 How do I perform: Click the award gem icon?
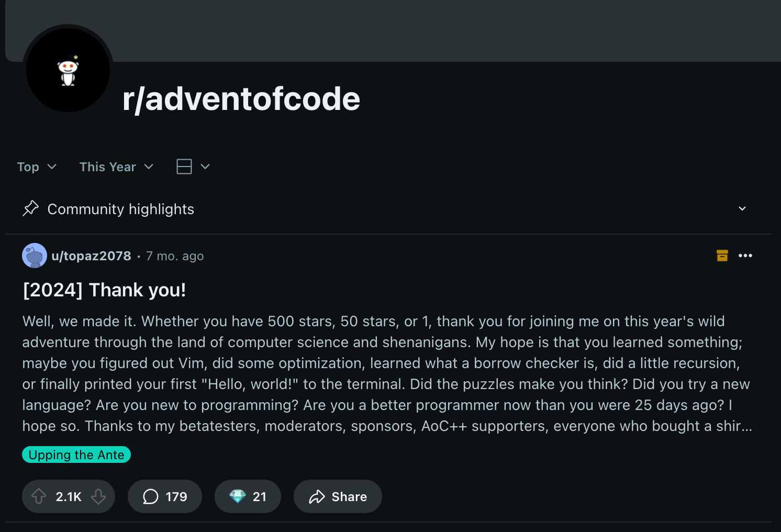tap(238, 496)
